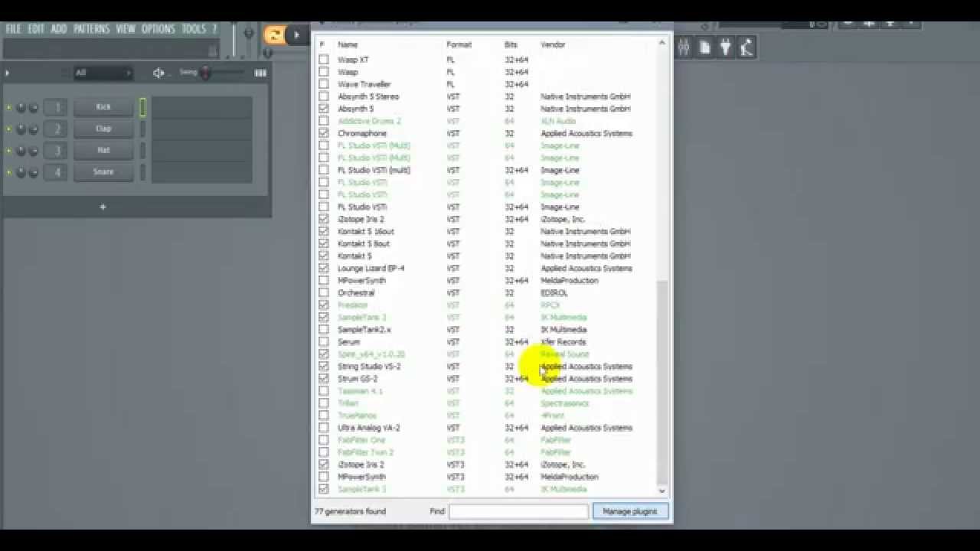This screenshot has height=551, width=980.
Task: Open the graph editor bars icon
Action: (260, 73)
